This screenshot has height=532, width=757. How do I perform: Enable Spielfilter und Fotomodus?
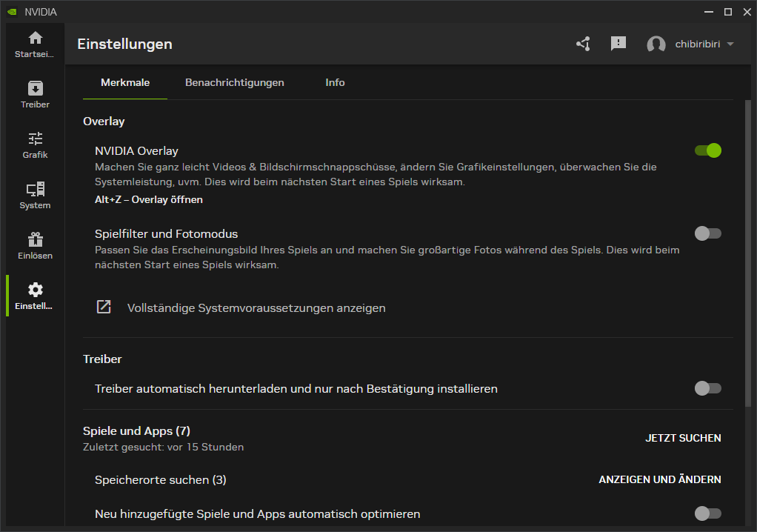(x=707, y=233)
